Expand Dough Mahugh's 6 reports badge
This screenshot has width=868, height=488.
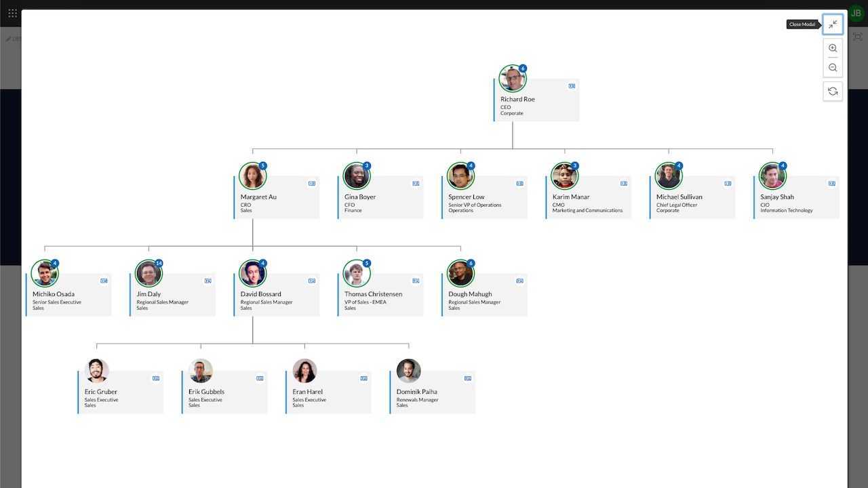pos(471,263)
